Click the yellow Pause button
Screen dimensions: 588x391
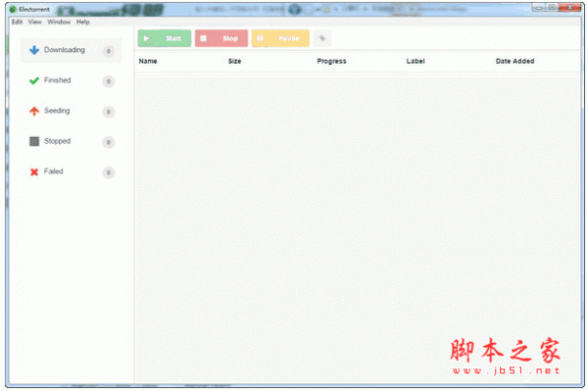point(280,38)
